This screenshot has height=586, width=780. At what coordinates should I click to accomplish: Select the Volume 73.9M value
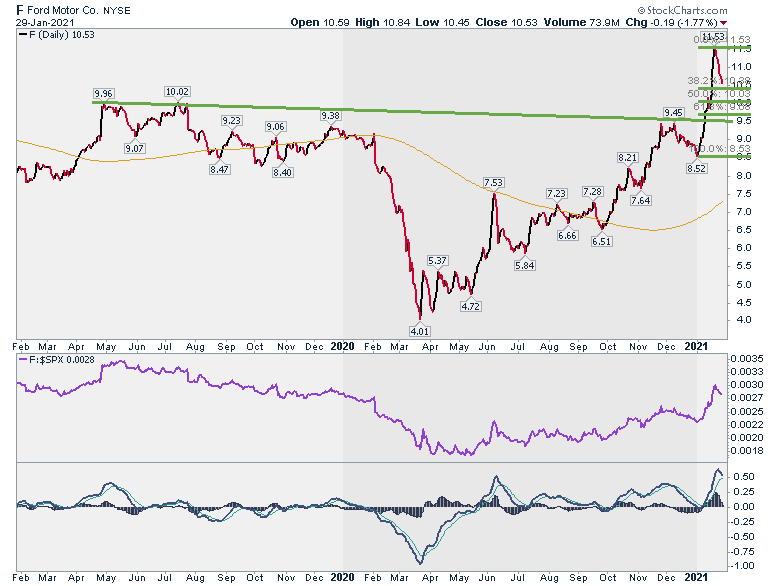pos(582,22)
